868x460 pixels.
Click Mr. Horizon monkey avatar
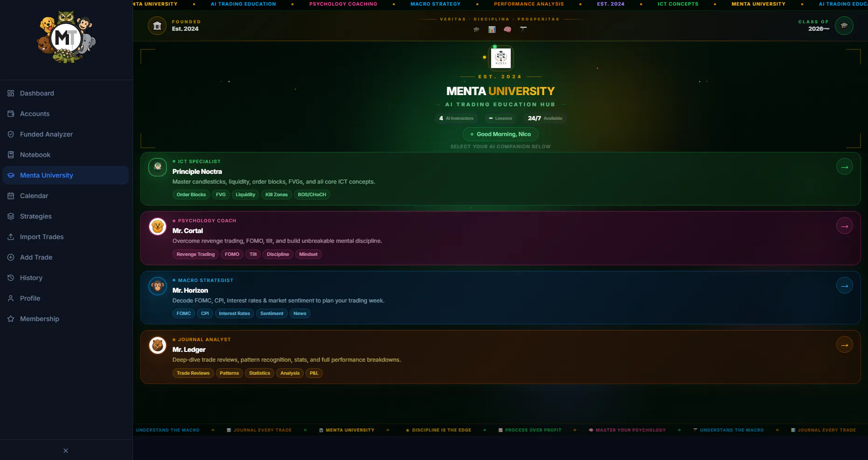[158, 286]
